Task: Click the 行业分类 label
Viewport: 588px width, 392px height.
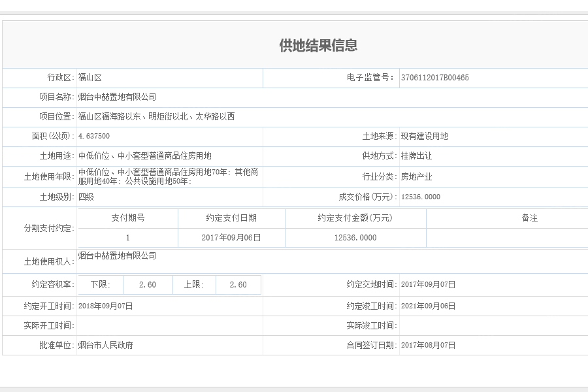Action: click(x=380, y=176)
